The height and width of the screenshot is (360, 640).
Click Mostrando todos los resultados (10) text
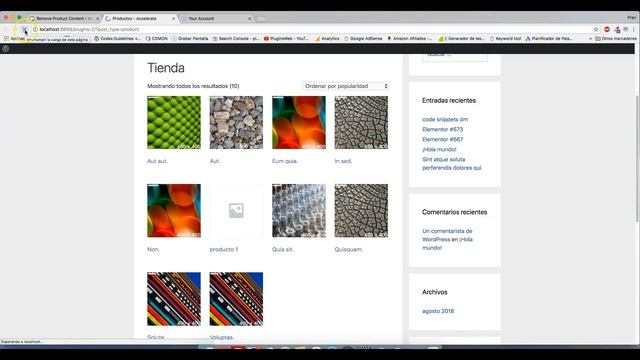click(193, 86)
